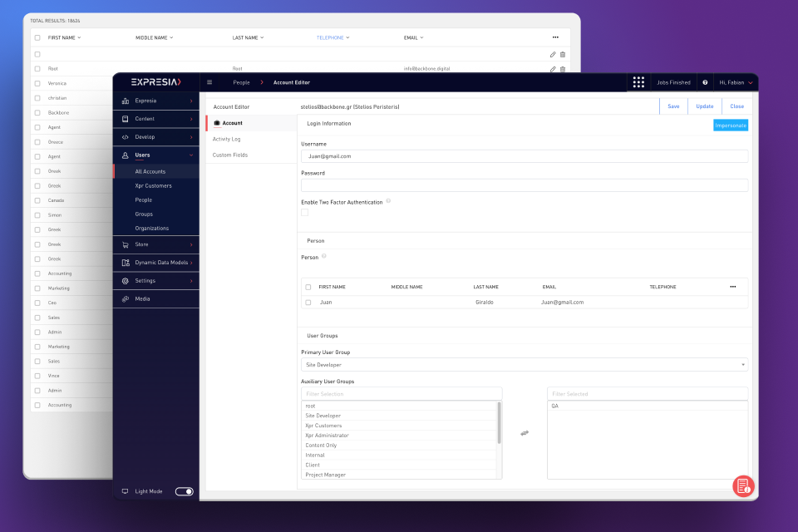Open the three-dots menu in Person table
The height and width of the screenshot is (532, 798).
click(732, 287)
